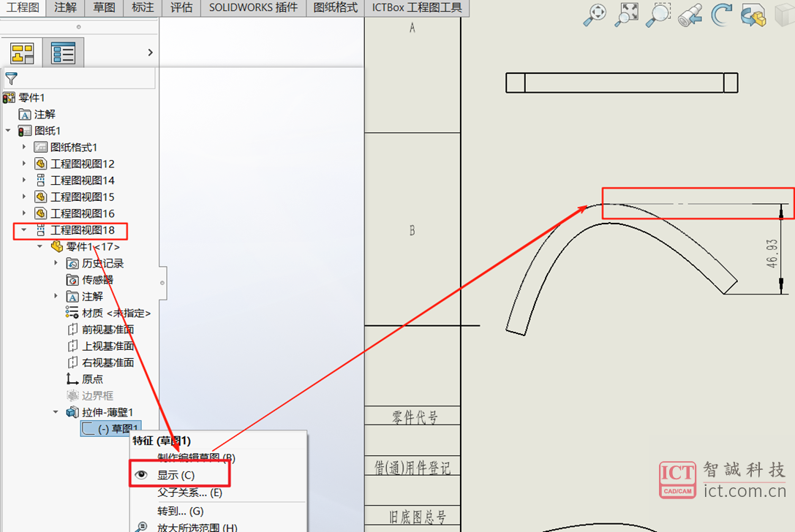
Task: Click the Previous View icon
Action: (x=690, y=15)
